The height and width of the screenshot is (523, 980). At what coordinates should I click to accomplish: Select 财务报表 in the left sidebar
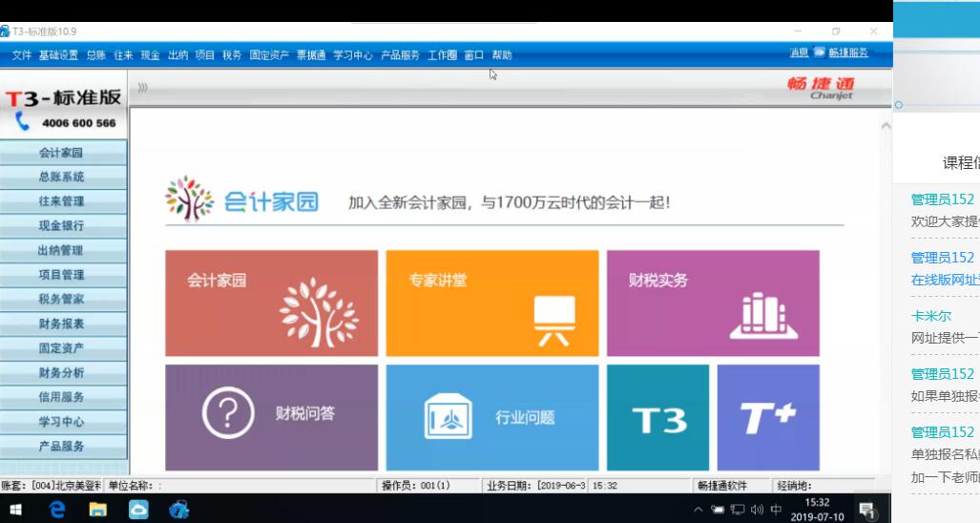(x=62, y=324)
